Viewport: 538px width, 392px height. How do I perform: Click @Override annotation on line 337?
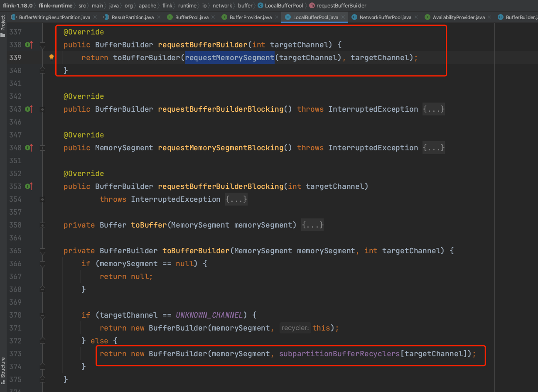[x=84, y=32]
